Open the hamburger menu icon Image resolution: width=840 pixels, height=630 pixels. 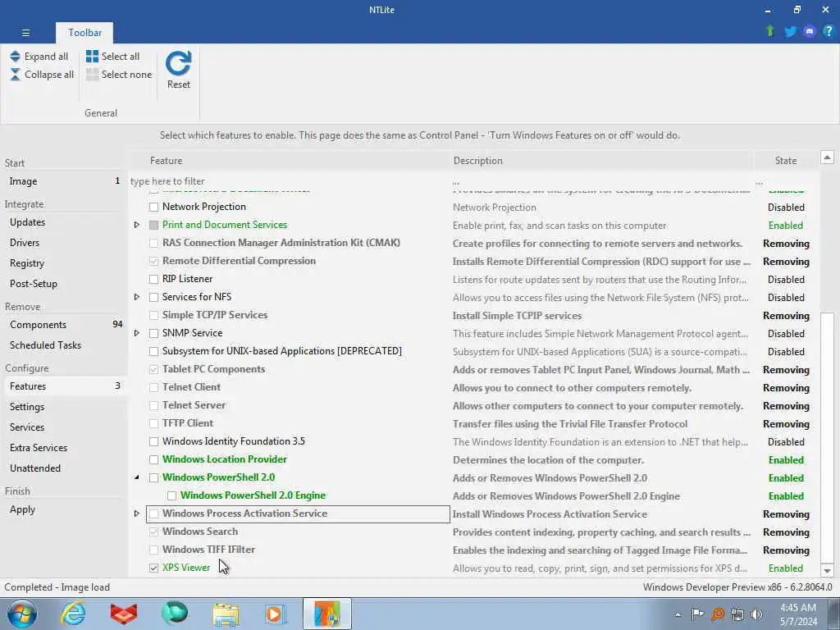[25, 33]
